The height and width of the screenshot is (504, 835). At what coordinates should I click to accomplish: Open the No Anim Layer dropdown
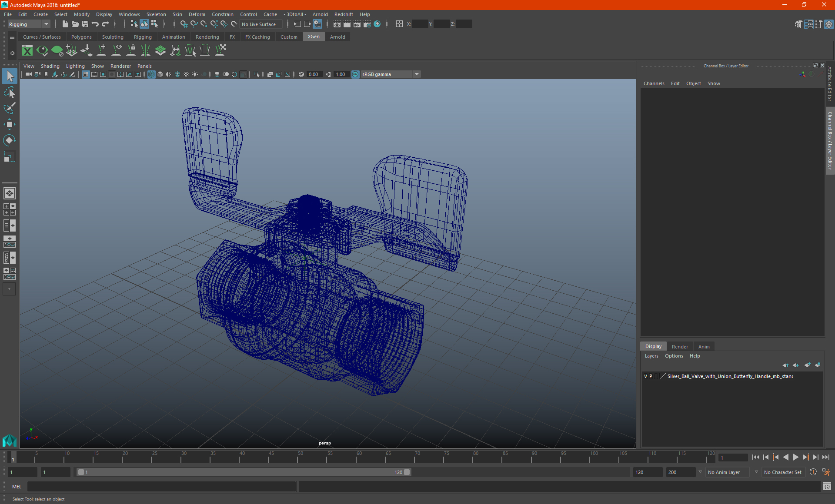point(728,472)
